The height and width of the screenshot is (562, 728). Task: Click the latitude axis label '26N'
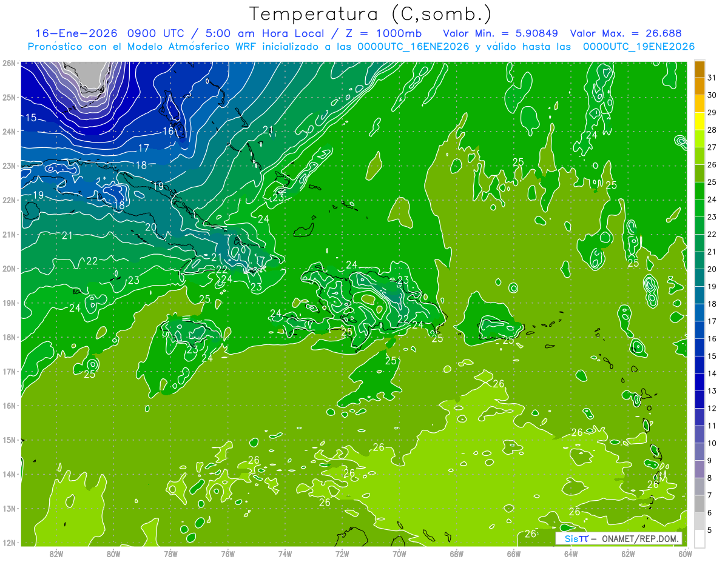8,62
